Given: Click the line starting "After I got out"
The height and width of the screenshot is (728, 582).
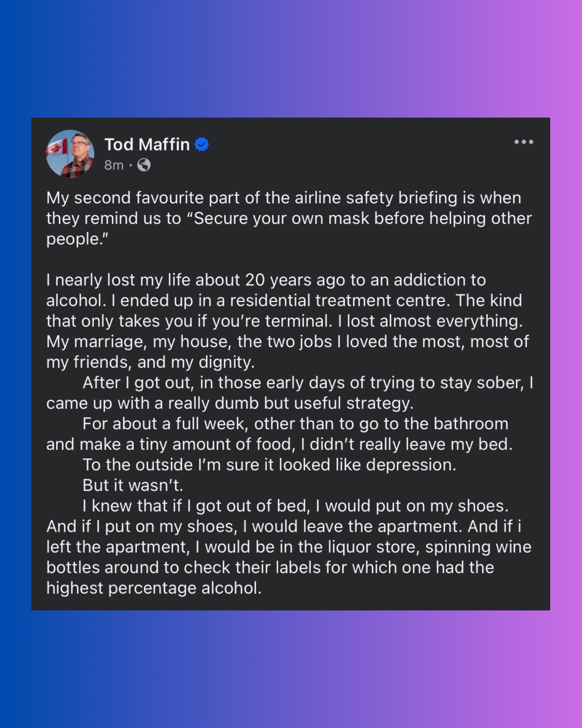Looking at the screenshot, I should (x=307, y=383).
